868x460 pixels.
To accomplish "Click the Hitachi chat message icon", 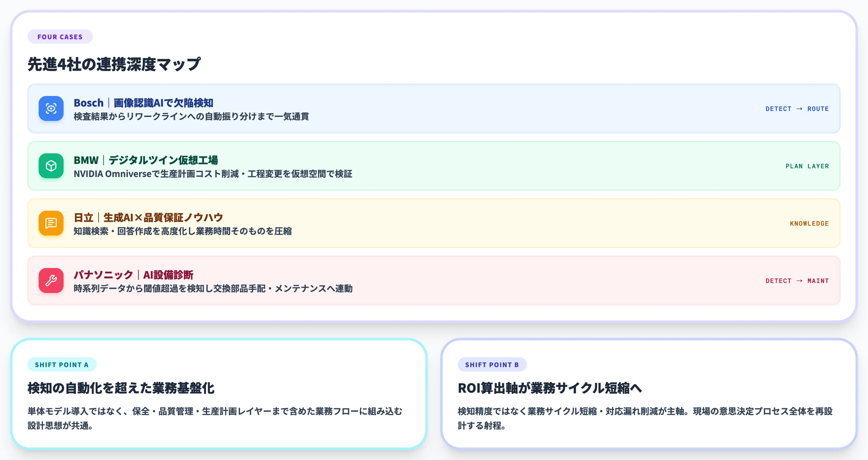I will pos(51,223).
